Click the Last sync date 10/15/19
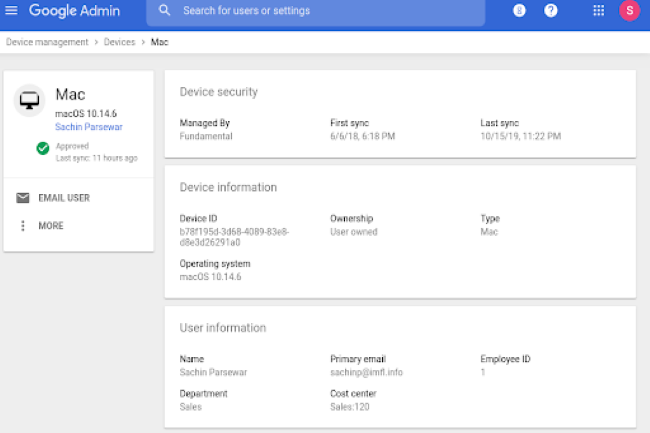Viewport: 650px width, 433px height. pos(521,136)
